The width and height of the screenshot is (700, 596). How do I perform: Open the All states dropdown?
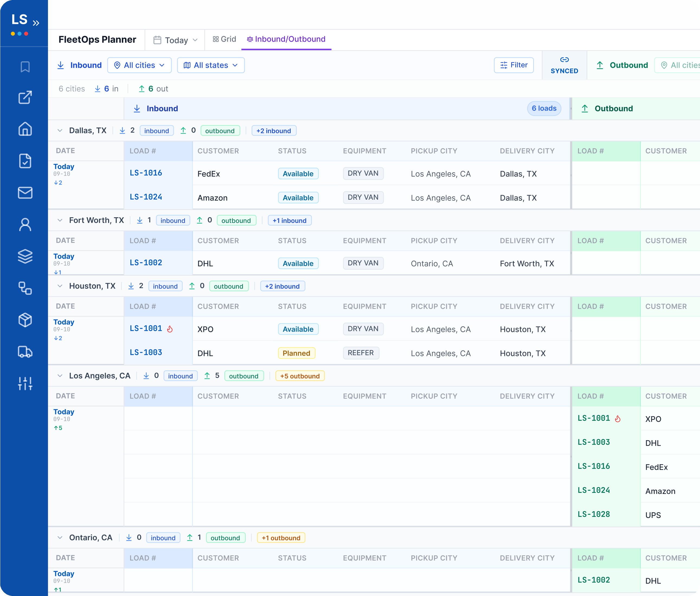coord(211,65)
